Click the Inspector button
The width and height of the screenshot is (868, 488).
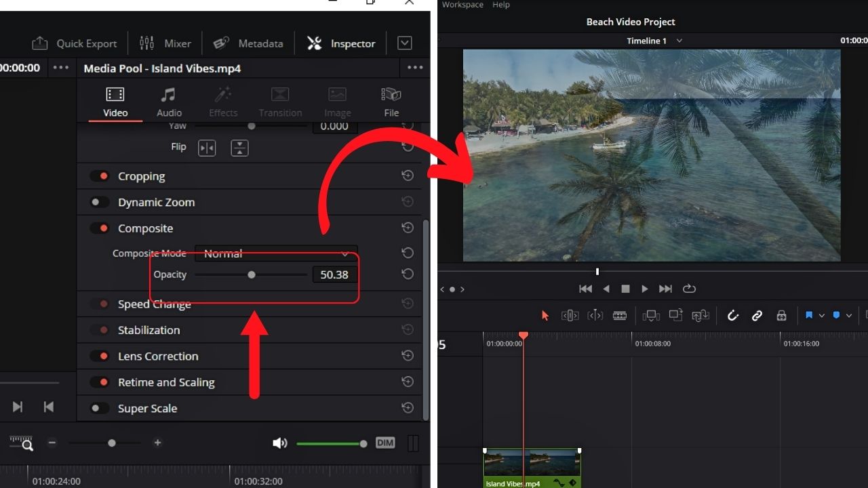pos(341,43)
